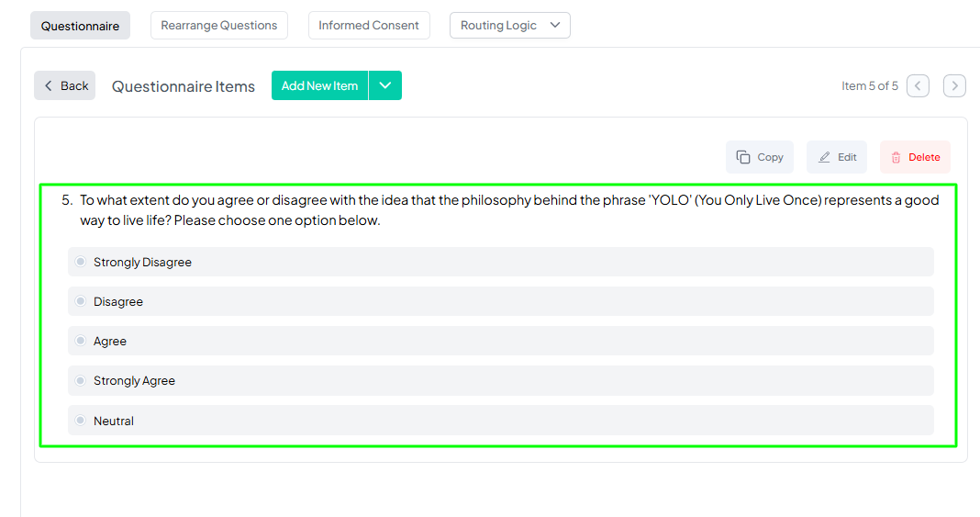Open the Routing Logic dropdown
This screenshot has height=517, width=980.
click(510, 26)
